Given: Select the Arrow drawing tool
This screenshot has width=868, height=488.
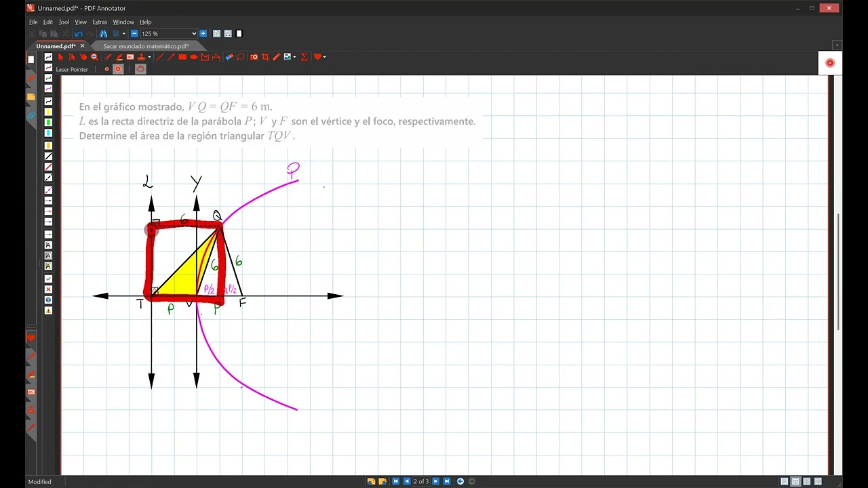Looking at the screenshot, I should (171, 57).
